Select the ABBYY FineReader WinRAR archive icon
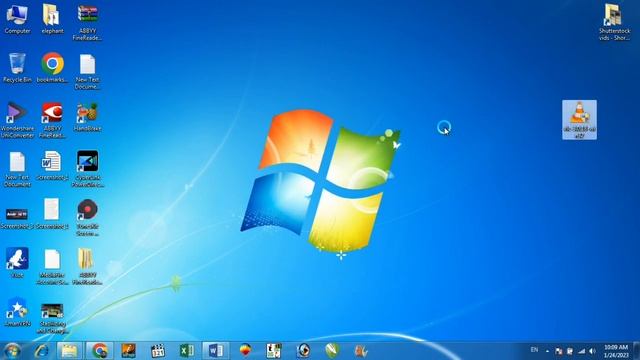This screenshot has width=640, height=360. [x=87, y=22]
